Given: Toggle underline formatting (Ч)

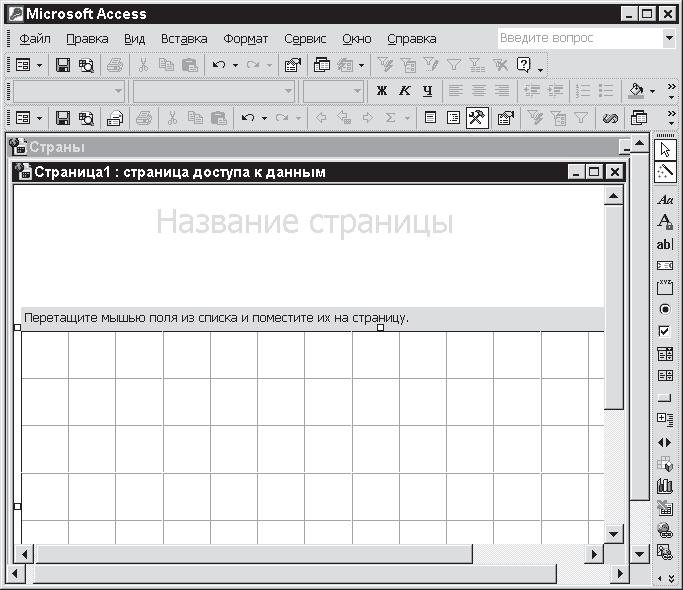Looking at the screenshot, I should click(x=427, y=91).
